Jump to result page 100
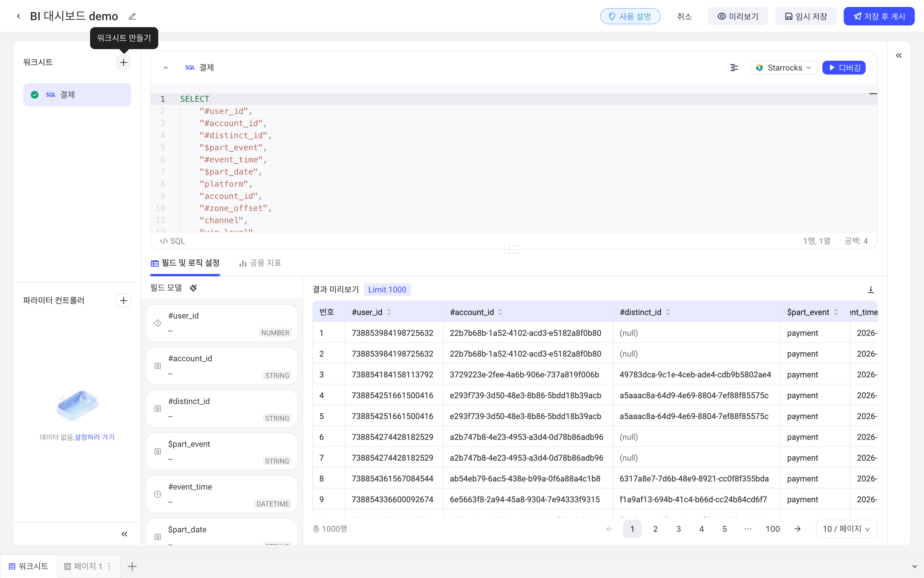The height and width of the screenshot is (578, 924). click(772, 529)
